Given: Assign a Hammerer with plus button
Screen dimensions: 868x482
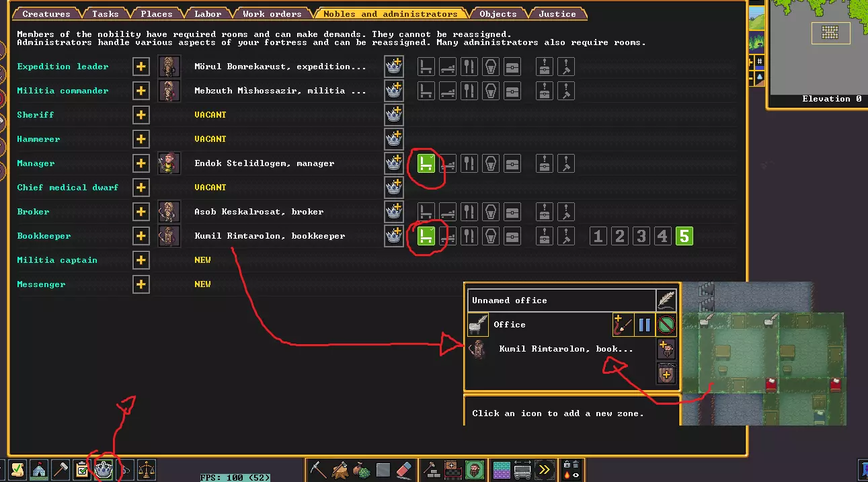Looking at the screenshot, I should point(141,139).
